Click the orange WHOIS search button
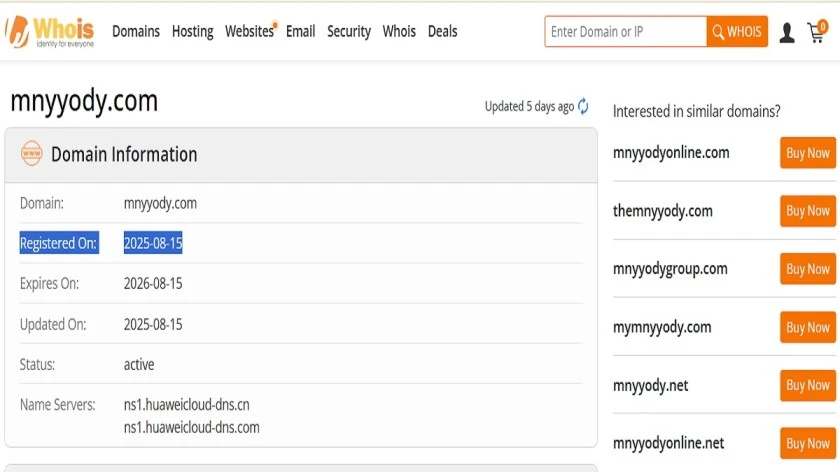Image resolution: width=840 pixels, height=472 pixels. (737, 32)
